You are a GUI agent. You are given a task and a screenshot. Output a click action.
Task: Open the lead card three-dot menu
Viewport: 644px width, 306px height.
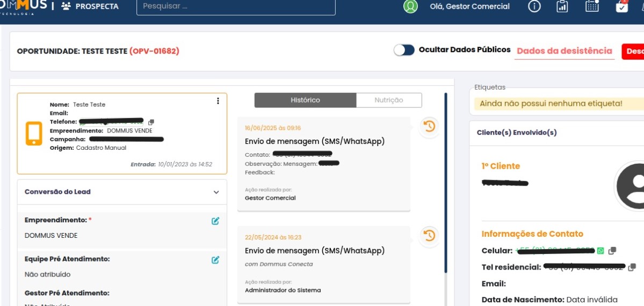pyautogui.click(x=218, y=101)
